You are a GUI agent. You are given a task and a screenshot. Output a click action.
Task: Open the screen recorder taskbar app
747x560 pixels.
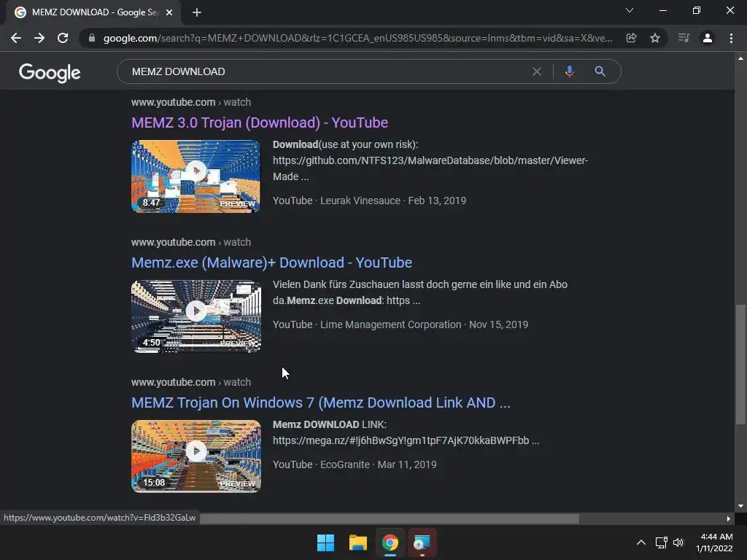422,542
